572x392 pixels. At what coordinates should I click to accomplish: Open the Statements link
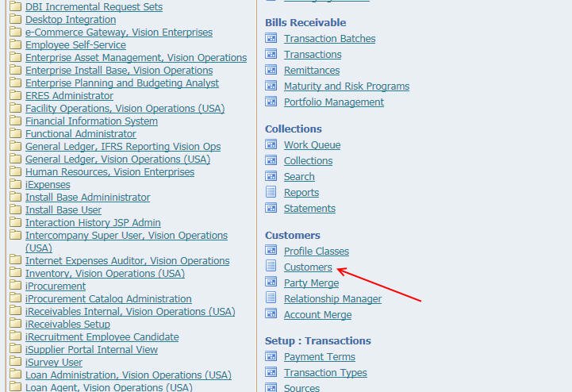309,209
